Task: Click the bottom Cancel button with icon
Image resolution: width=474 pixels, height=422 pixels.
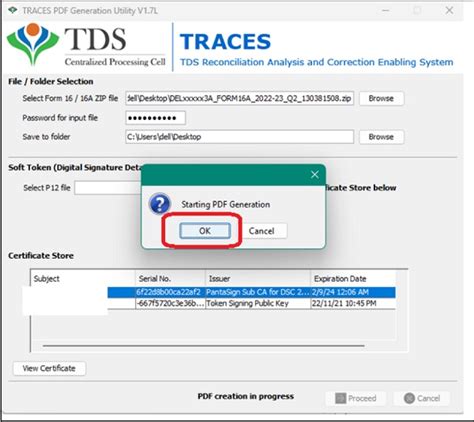Action: pos(422,398)
